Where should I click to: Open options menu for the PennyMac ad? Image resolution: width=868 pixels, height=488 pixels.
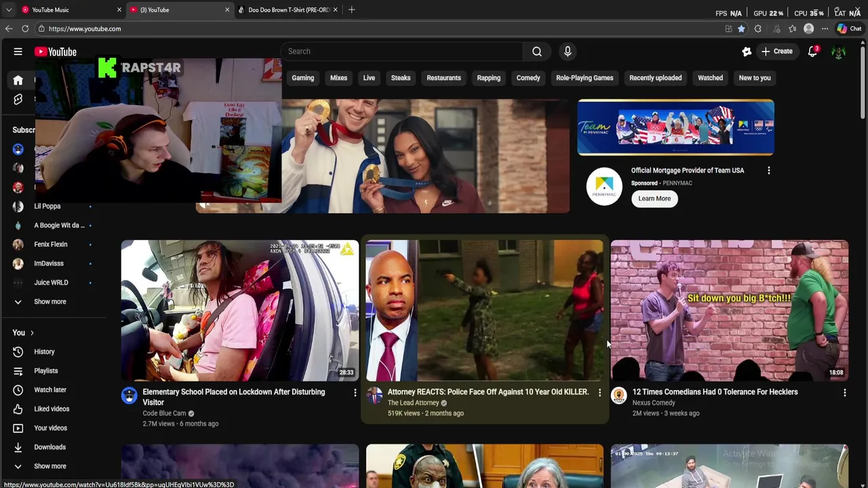pos(768,171)
